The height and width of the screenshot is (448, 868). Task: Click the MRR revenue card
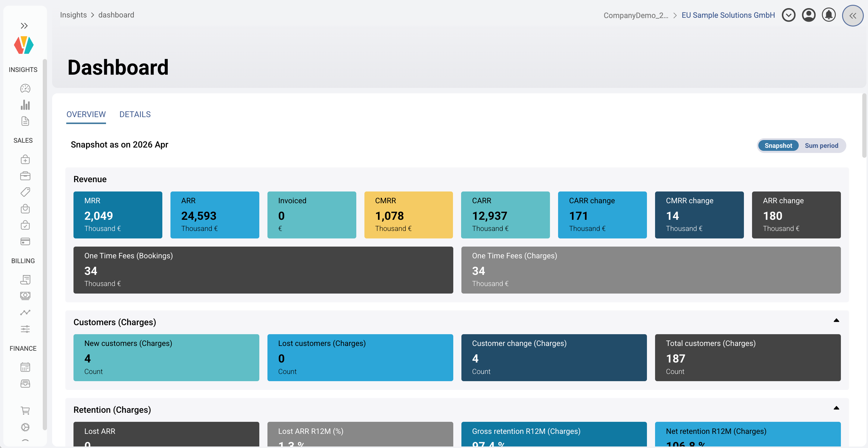pos(117,215)
